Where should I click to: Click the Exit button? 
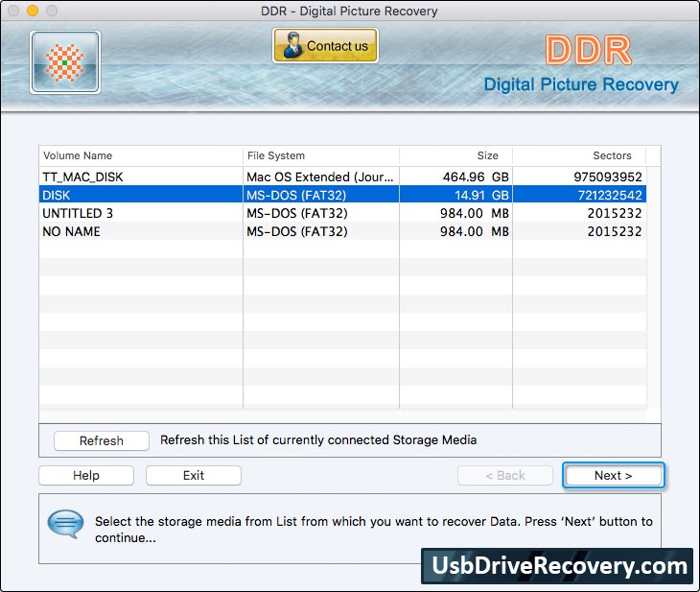coord(194,475)
